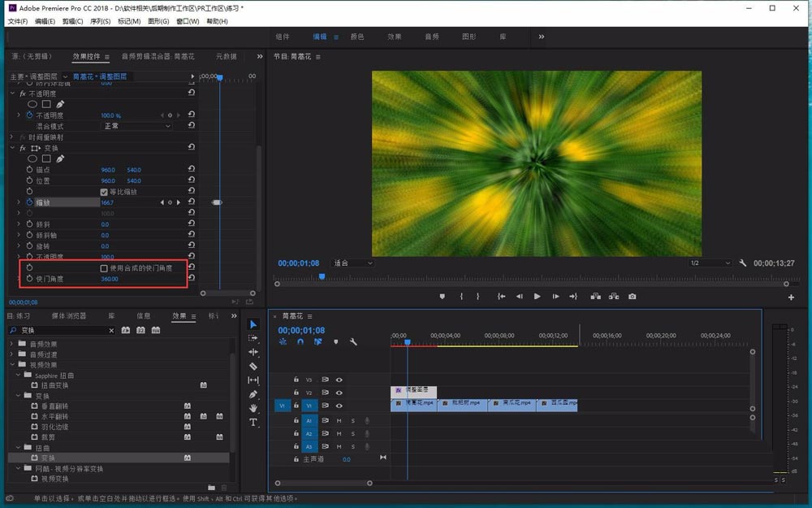Viewport: 812px width, 508px height.
Task: Enable 使用合成的快门角度 checkbox
Action: pyautogui.click(x=104, y=267)
